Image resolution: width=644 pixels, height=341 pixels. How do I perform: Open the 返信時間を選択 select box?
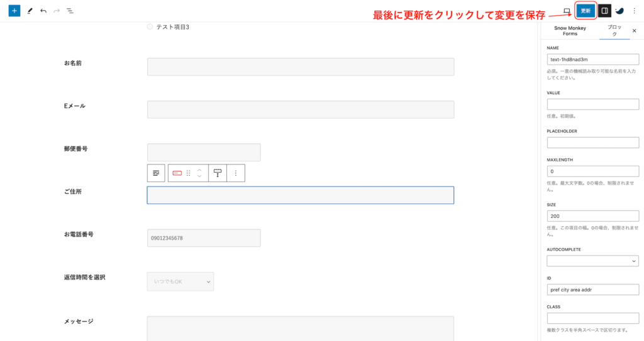click(x=180, y=281)
